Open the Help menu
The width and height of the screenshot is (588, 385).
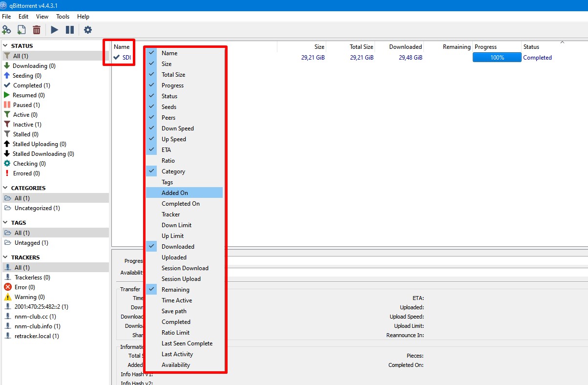83,17
